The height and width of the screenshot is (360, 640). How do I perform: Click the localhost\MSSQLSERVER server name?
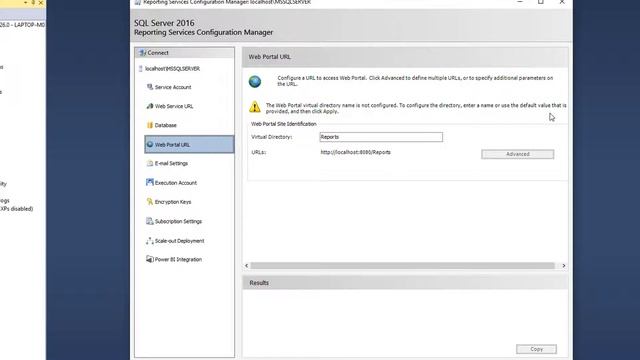click(173, 69)
